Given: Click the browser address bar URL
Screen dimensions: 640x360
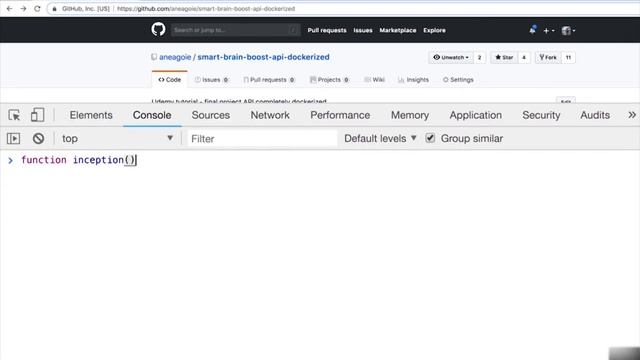Looking at the screenshot, I should pyautogui.click(x=206, y=9).
